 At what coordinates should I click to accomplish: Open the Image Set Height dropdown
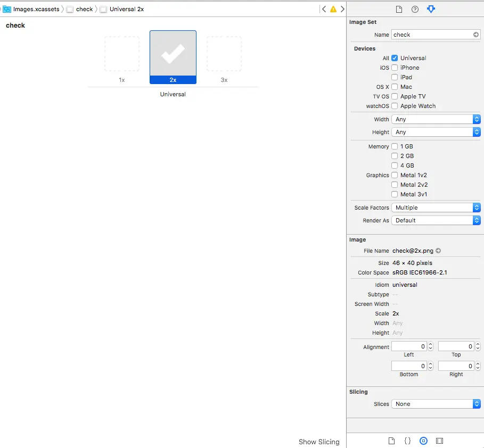click(x=436, y=132)
